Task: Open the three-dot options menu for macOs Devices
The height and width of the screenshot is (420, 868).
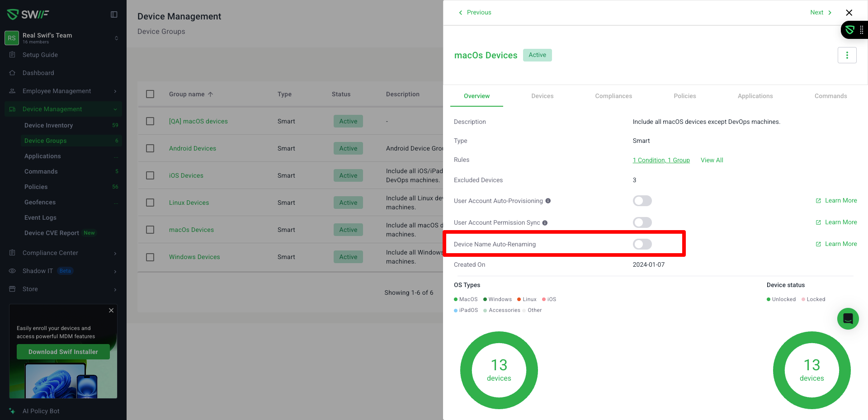Action: pos(847,55)
